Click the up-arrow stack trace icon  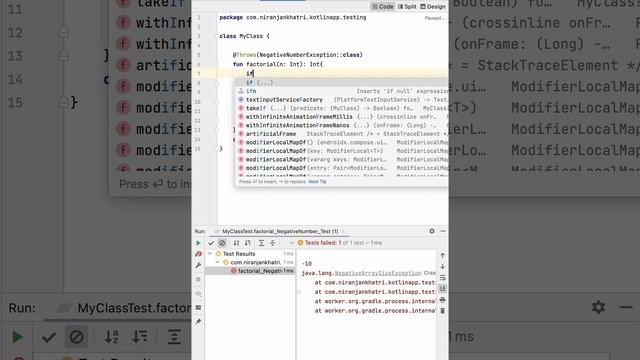[x=442, y=256]
